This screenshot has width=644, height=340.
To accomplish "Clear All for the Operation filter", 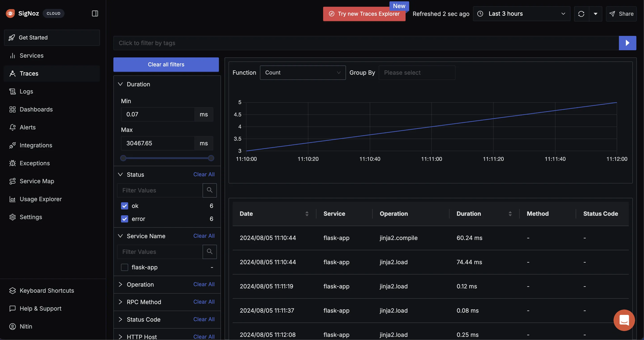I will click(204, 284).
